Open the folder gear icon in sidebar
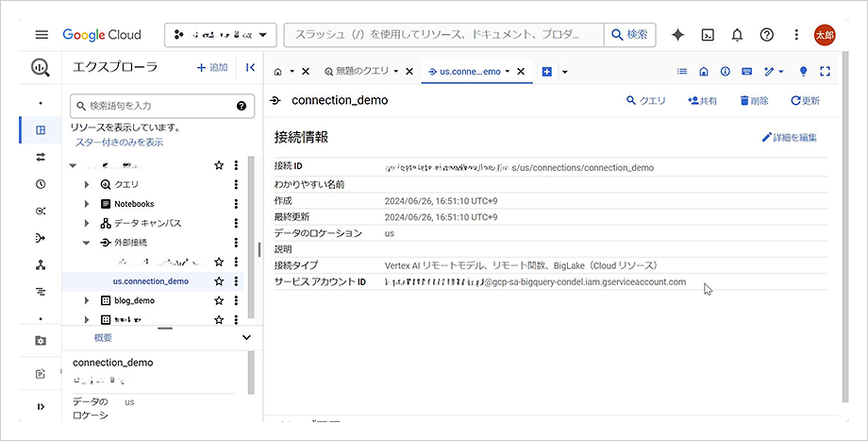 click(41, 341)
